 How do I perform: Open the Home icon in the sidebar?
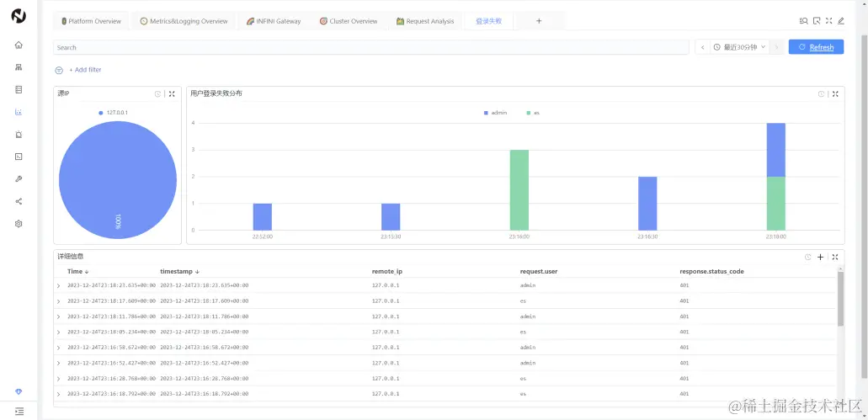point(19,45)
